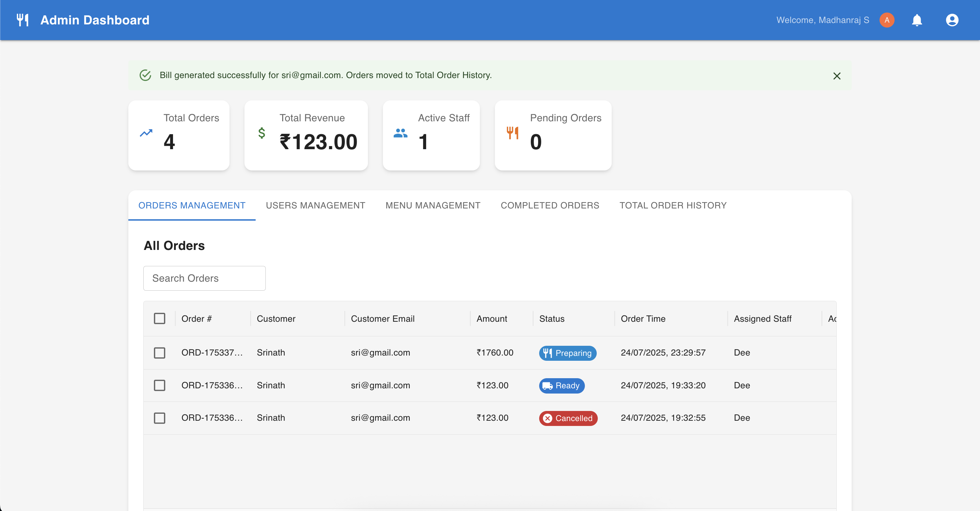Switch to Orders Management tab
The width and height of the screenshot is (980, 511).
pyautogui.click(x=192, y=205)
